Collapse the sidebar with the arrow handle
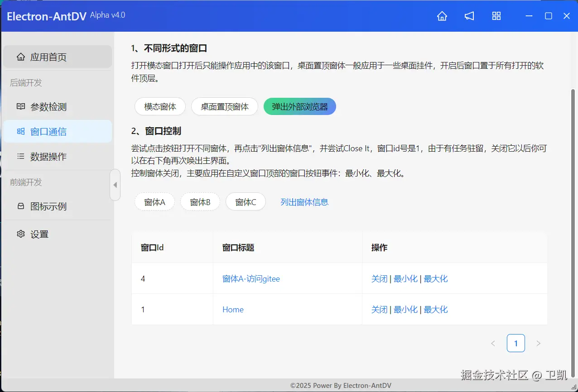578x392 pixels. (x=115, y=185)
